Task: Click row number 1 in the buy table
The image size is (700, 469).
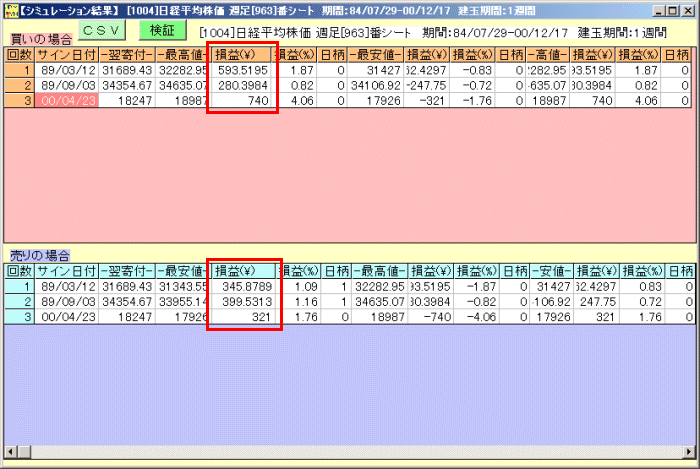Action: pos(20,71)
